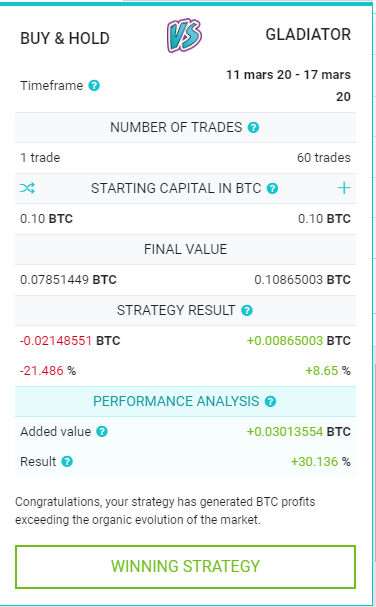Click the 60 trades value
Image resolution: width=376 pixels, height=607 pixels.
(x=324, y=158)
